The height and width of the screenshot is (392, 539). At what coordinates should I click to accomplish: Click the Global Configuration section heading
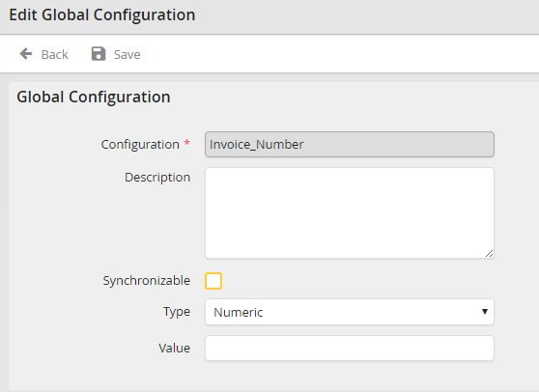pos(94,97)
